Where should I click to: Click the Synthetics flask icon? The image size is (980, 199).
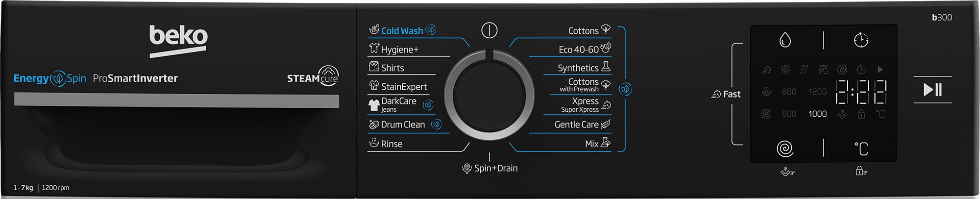tap(606, 67)
